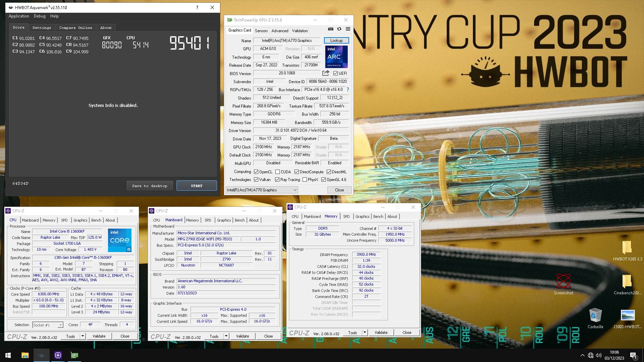The width and height of the screenshot is (644, 362).
Task: Select Corbeille recycle bin icon
Action: [x=595, y=318]
